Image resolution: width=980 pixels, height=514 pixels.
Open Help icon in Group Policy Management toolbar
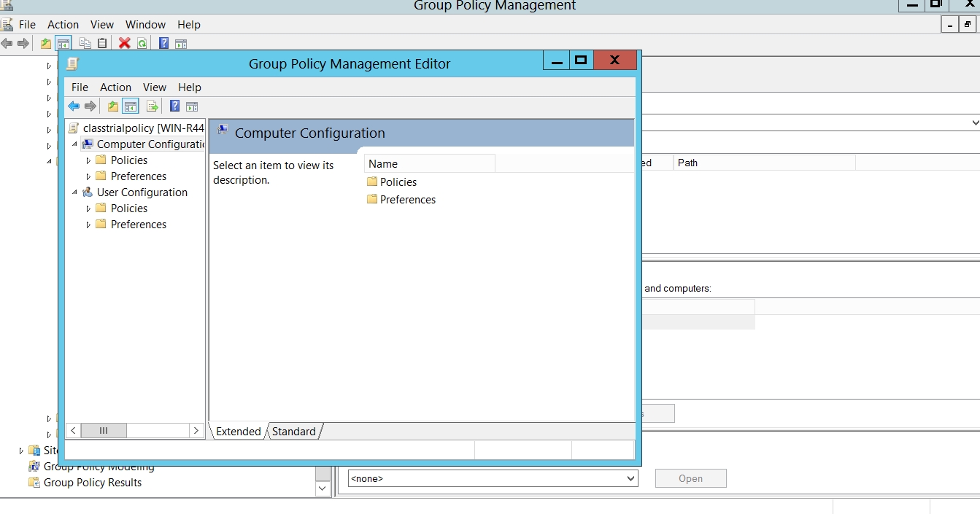pos(163,43)
